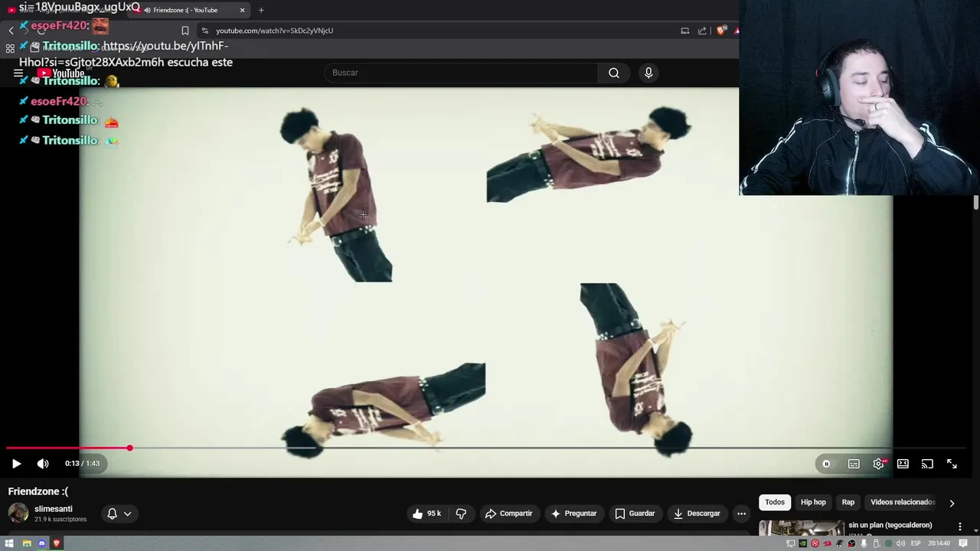Open the site settings icon beside URL
This screenshot has width=980, height=551.
click(204, 31)
